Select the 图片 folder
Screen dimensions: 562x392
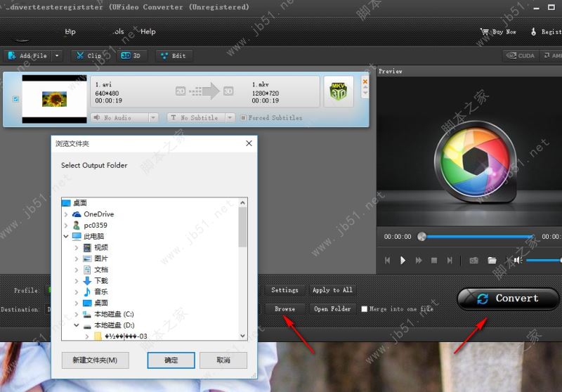(x=101, y=259)
